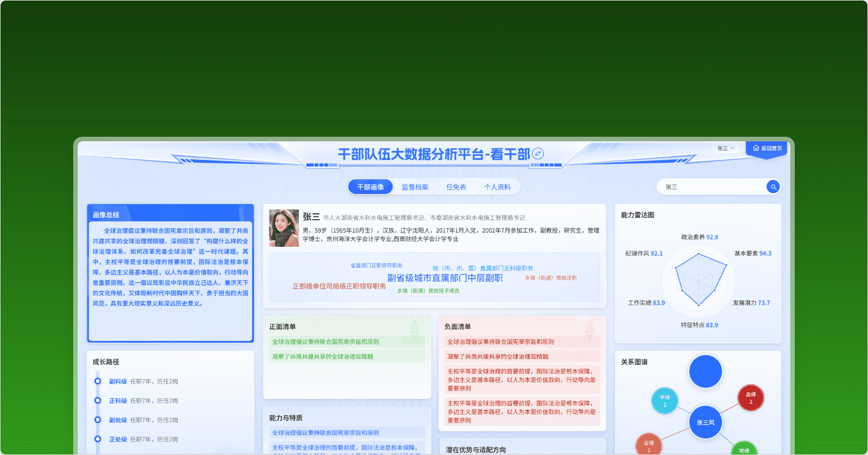
Task: Click the 副省级城市直属部门中层副职 tag
Action: (445, 278)
